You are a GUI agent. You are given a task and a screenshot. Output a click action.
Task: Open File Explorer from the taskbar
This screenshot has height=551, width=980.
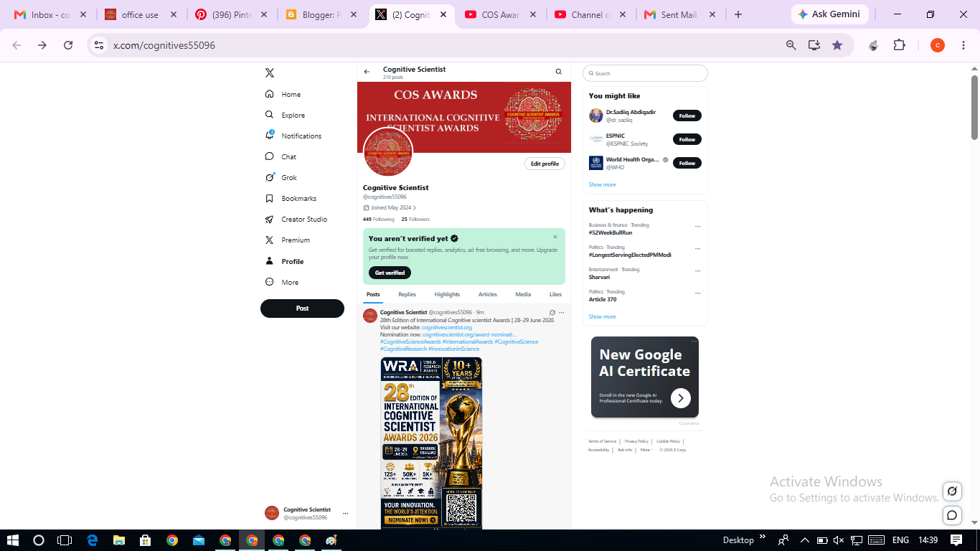coord(119,540)
